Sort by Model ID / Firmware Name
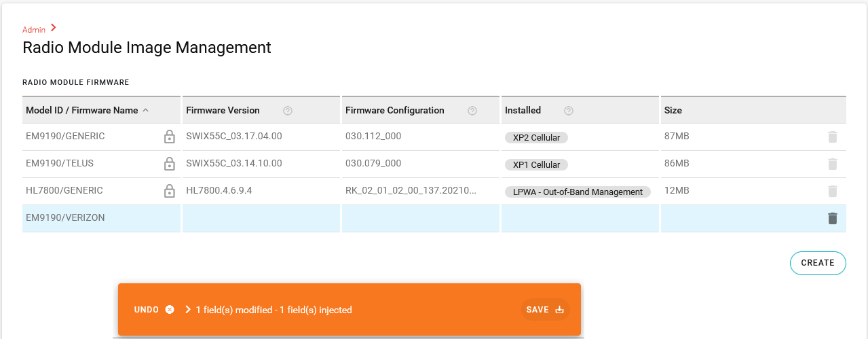 [x=81, y=110]
